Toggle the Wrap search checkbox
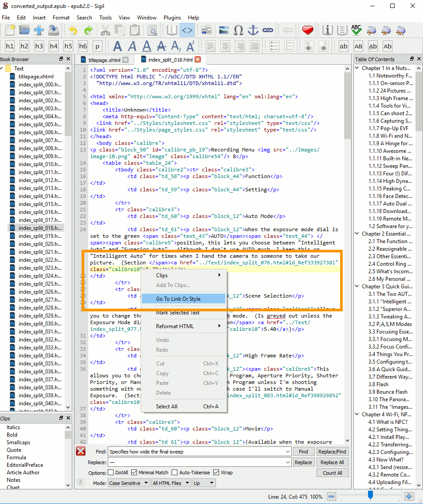The height and width of the screenshot is (504, 423). pos(216,473)
